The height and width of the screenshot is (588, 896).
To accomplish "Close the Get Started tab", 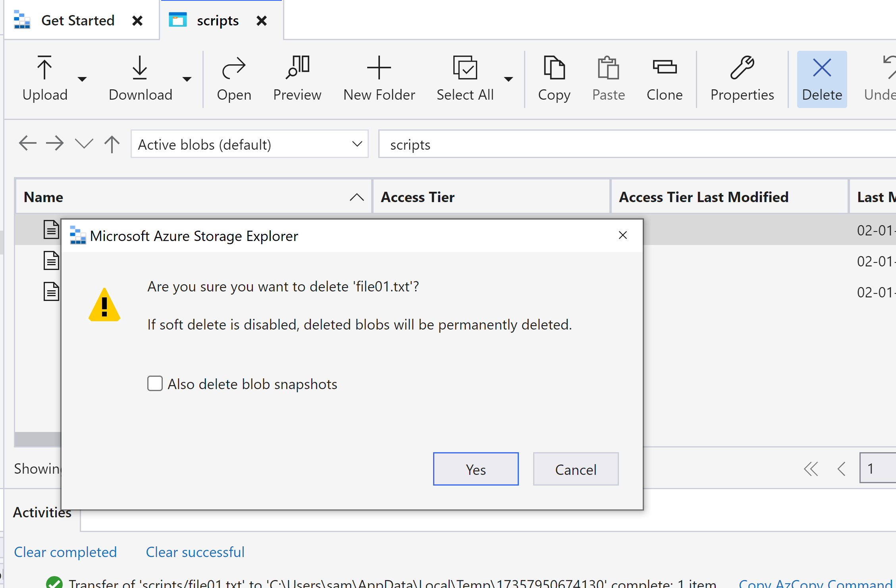I will click(x=137, y=21).
